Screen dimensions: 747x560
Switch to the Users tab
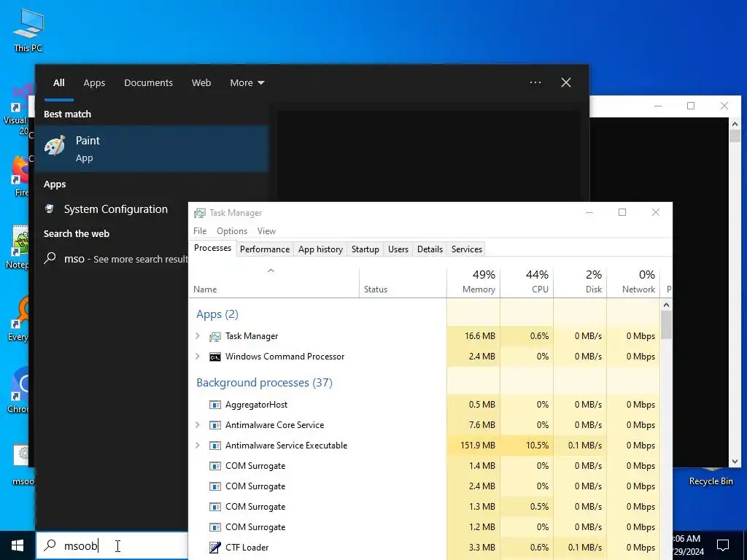(x=398, y=249)
